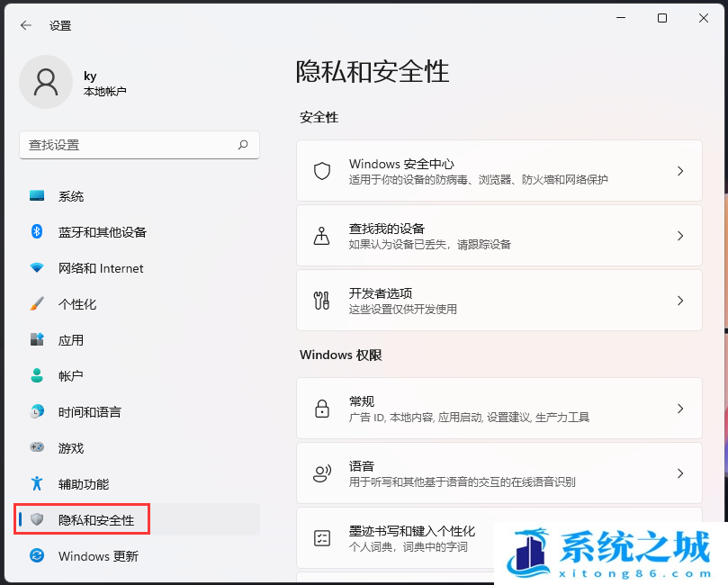The height and width of the screenshot is (585, 728).
Task: Select 时间和语言 in the sidebar
Action: click(x=138, y=412)
